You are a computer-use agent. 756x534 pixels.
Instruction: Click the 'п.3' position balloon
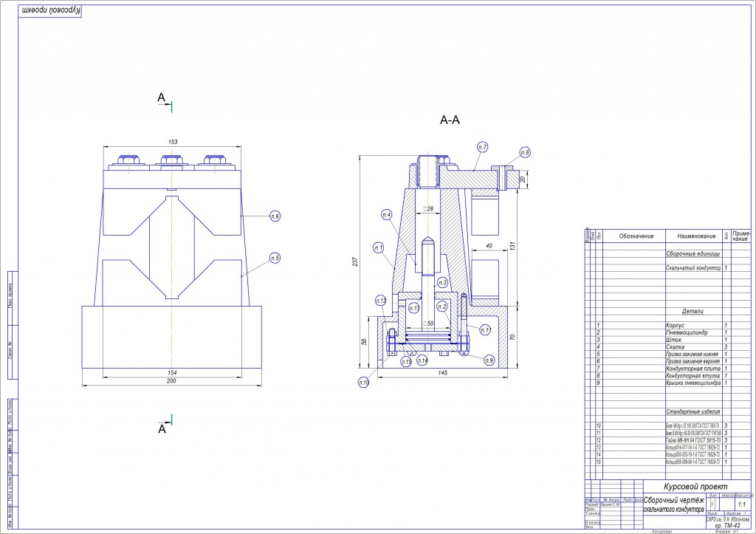click(x=442, y=283)
